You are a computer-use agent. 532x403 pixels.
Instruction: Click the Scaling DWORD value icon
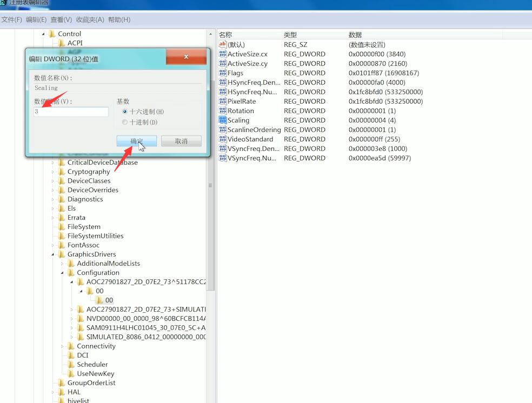(x=223, y=120)
